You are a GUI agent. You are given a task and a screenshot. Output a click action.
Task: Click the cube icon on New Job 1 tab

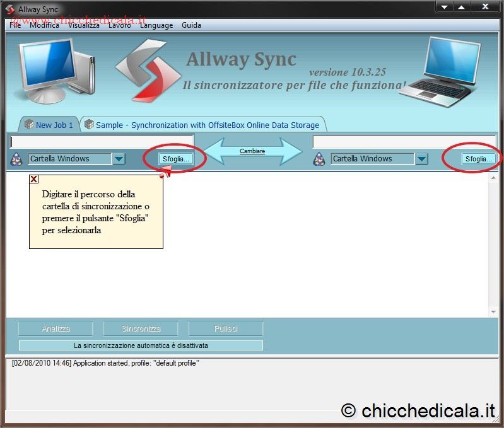click(x=28, y=124)
